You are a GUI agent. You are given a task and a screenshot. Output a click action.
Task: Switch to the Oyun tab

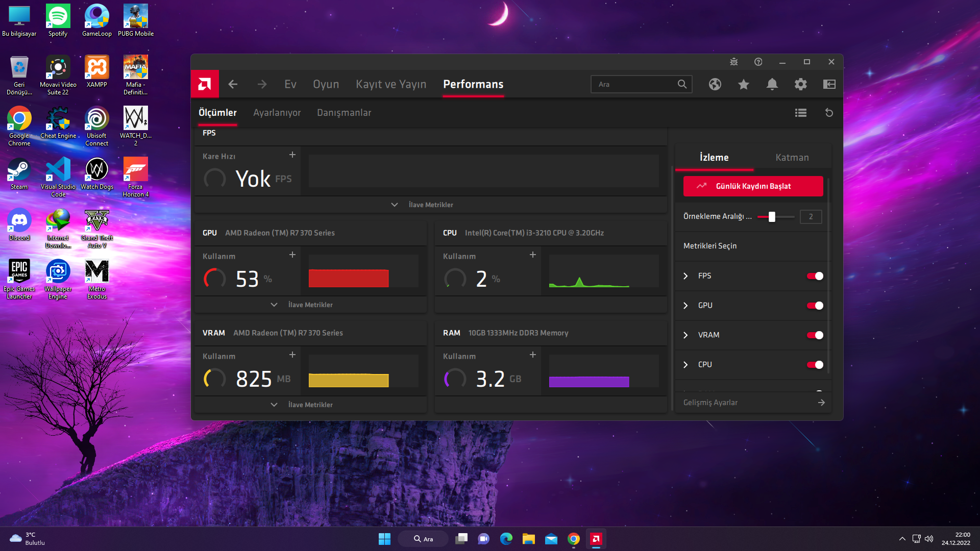coord(326,84)
